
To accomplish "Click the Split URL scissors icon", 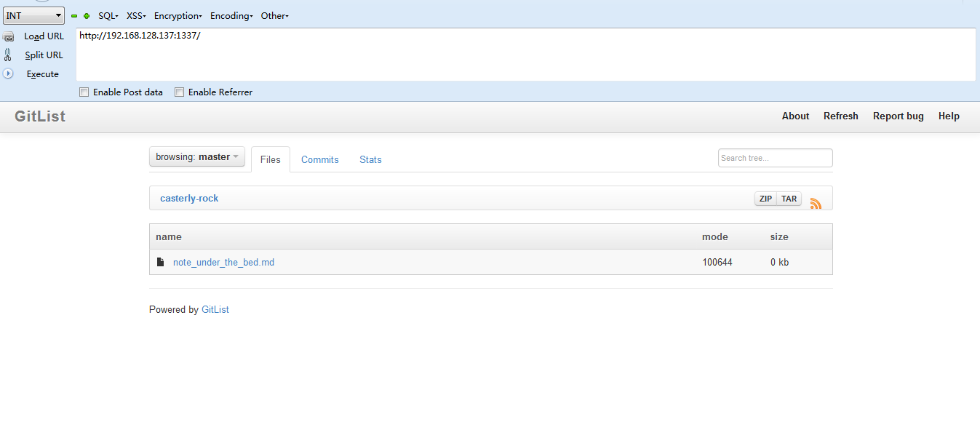I will tap(8, 55).
